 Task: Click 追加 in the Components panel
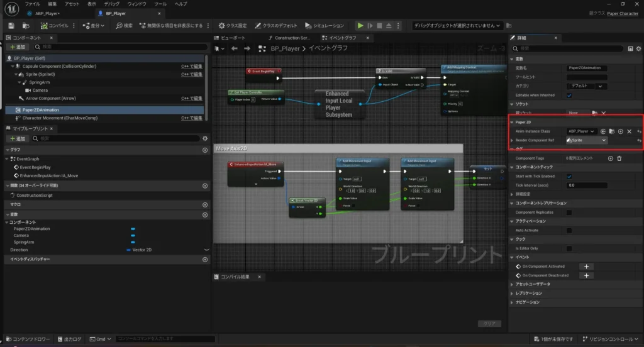click(18, 47)
